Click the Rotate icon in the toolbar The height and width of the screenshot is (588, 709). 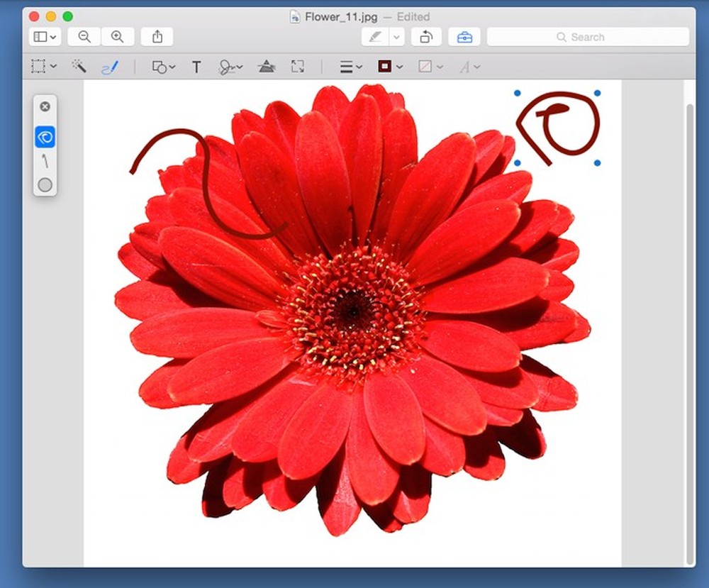(426, 37)
